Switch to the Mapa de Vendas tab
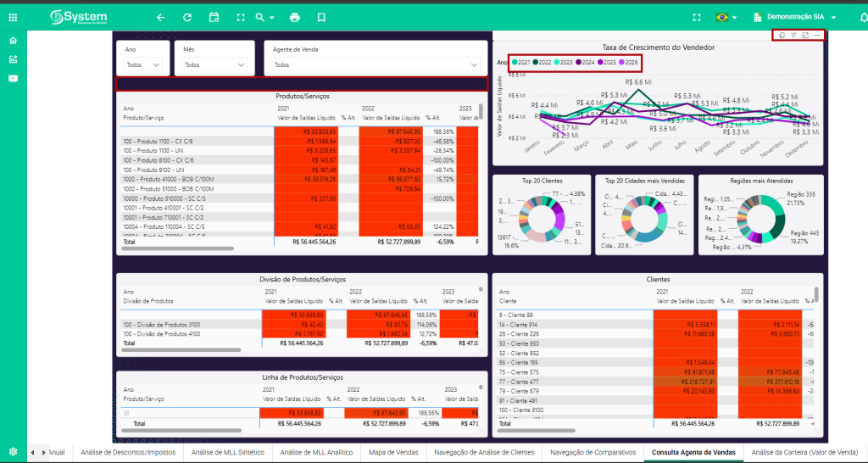 coord(393,453)
